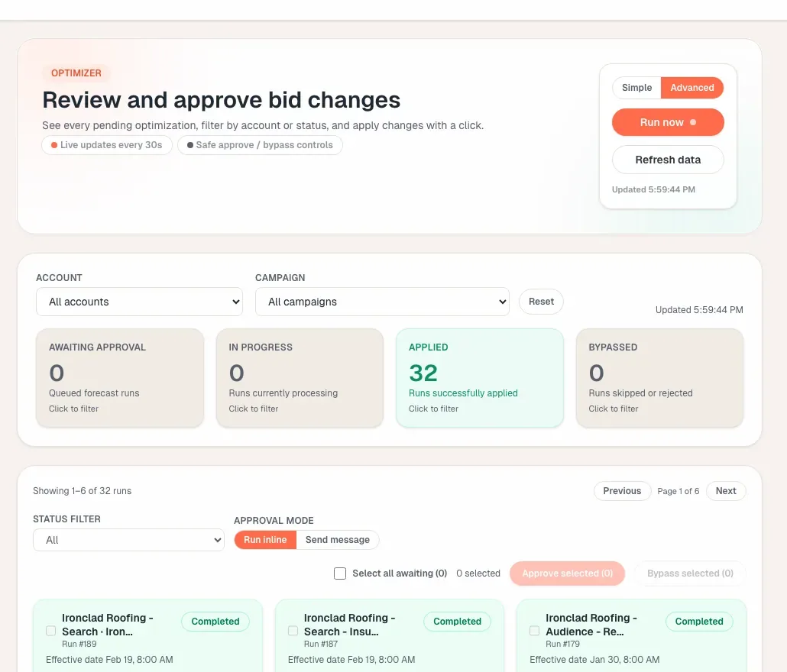The image size is (787, 672).
Task: Click '0 selected' counter text
Action: (x=478, y=573)
